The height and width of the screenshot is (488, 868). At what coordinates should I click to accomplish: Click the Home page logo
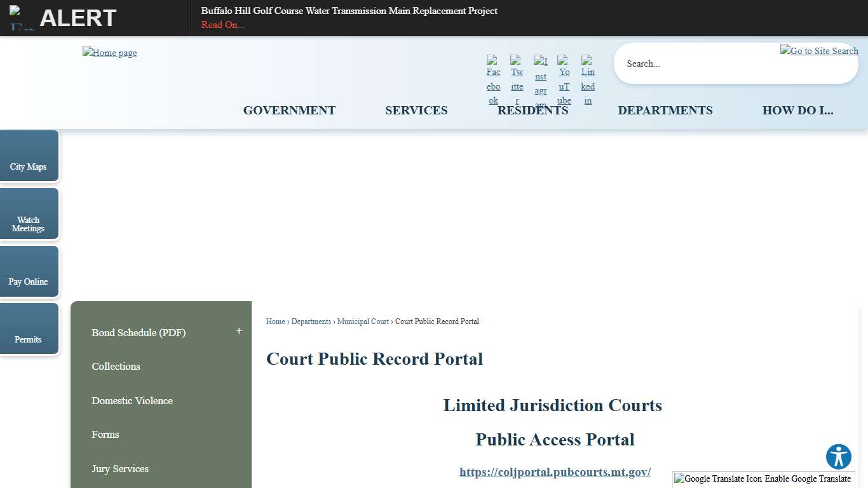pyautogui.click(x=109, y=53)
